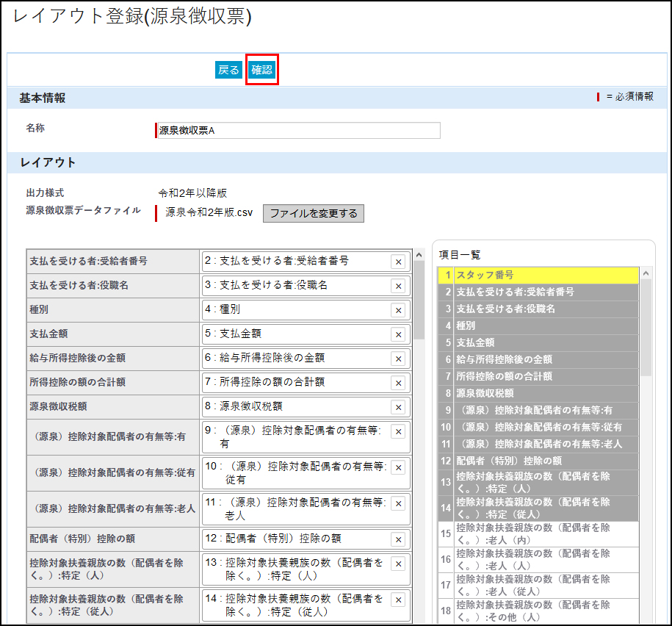Click the left label 源泉徴収税額
672x626 pixels.
point(58,406)
